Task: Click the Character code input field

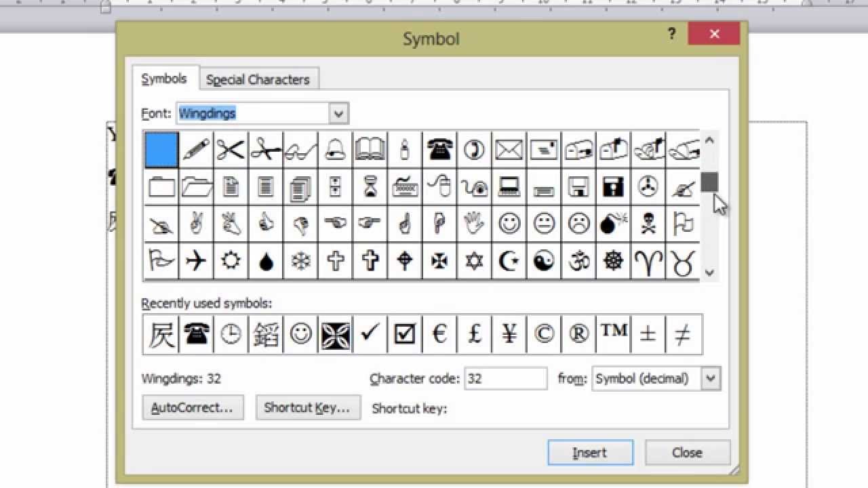Action: (x=506, y=378)
